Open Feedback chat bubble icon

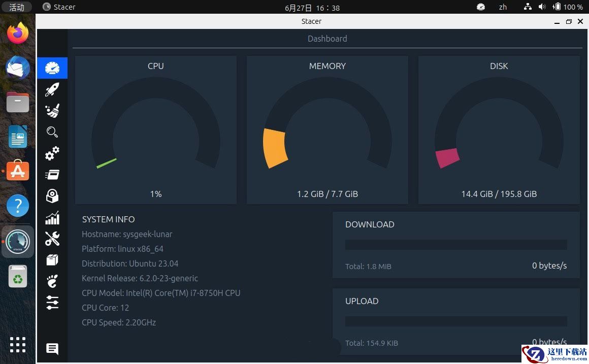52,349
